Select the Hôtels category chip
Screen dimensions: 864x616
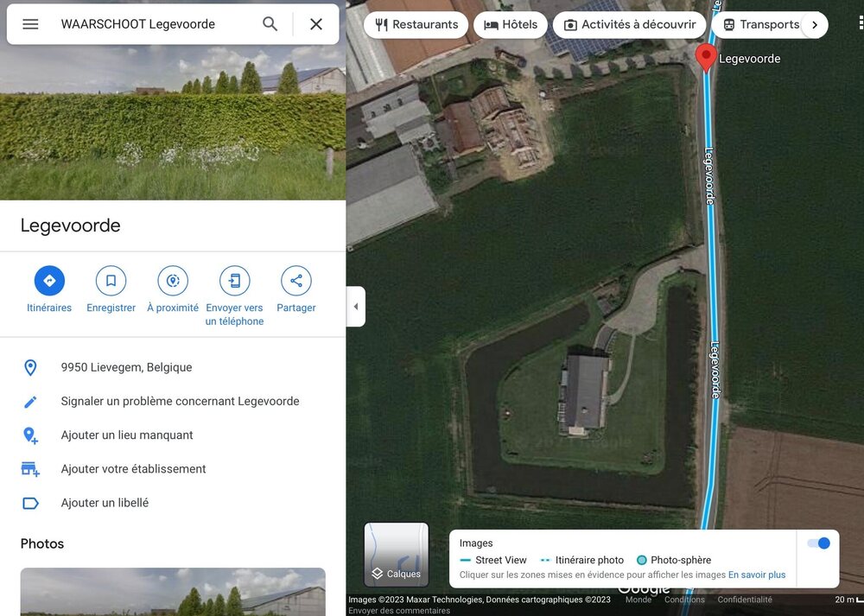pyautogui.click(x=510, y=25)
